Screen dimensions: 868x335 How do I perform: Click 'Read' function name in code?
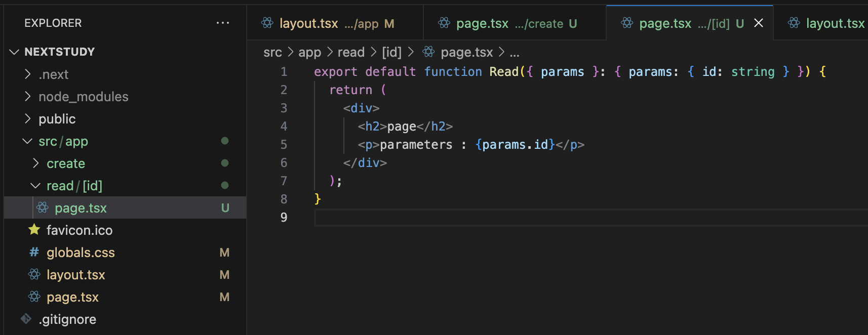point(504,72)
